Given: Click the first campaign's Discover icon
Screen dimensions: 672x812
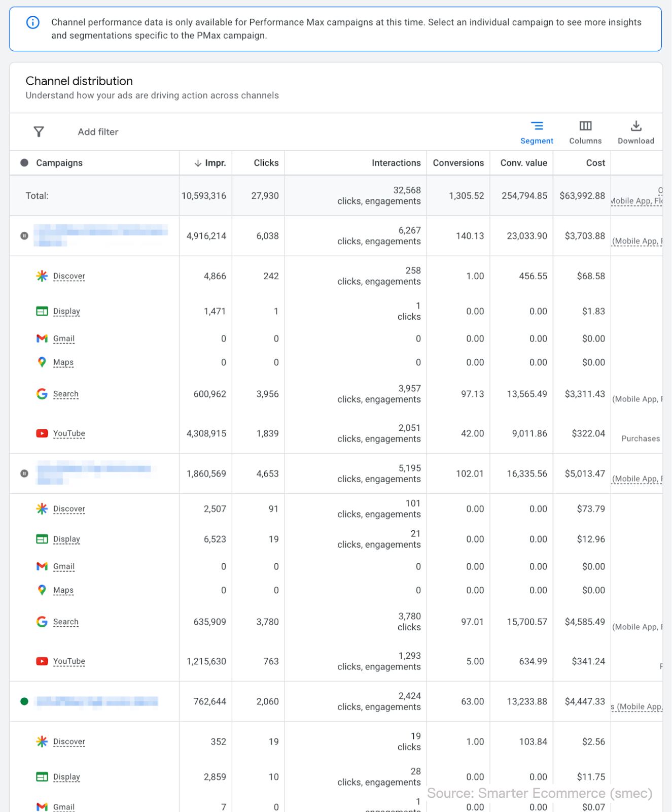Looking at the screenshot, I should tap(42, 276).
